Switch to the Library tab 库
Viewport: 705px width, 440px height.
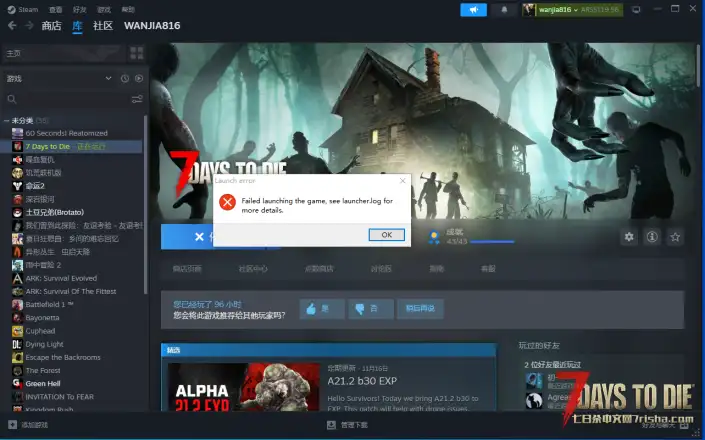coord(77,26)
